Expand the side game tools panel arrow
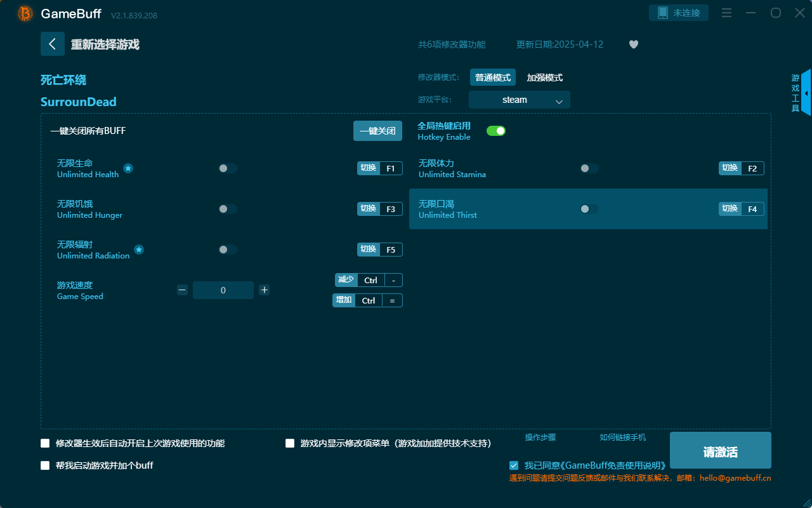This screenshot has width=812, height=508. click(x=806, y=93)
